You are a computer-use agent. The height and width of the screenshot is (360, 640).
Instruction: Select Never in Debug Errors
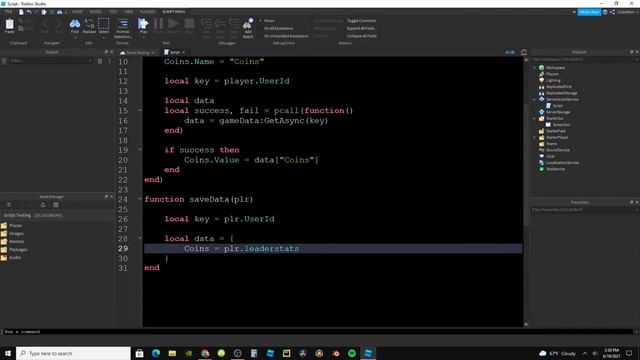[269, 20]
